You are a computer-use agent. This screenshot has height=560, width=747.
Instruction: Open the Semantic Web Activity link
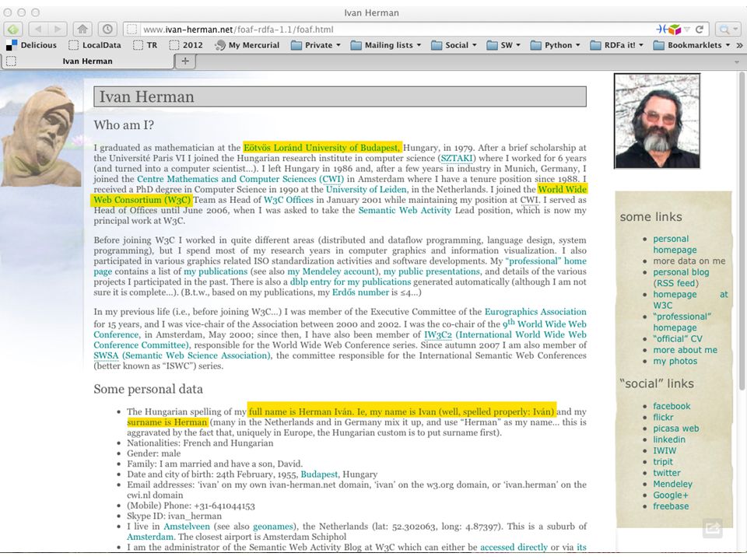click(405, 211)
